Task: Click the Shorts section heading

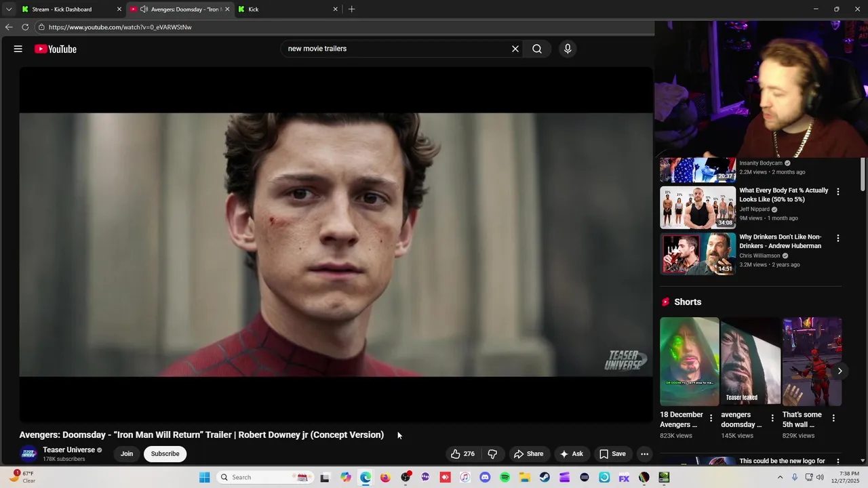Action: pyautogui.click(x=688, y=302)
